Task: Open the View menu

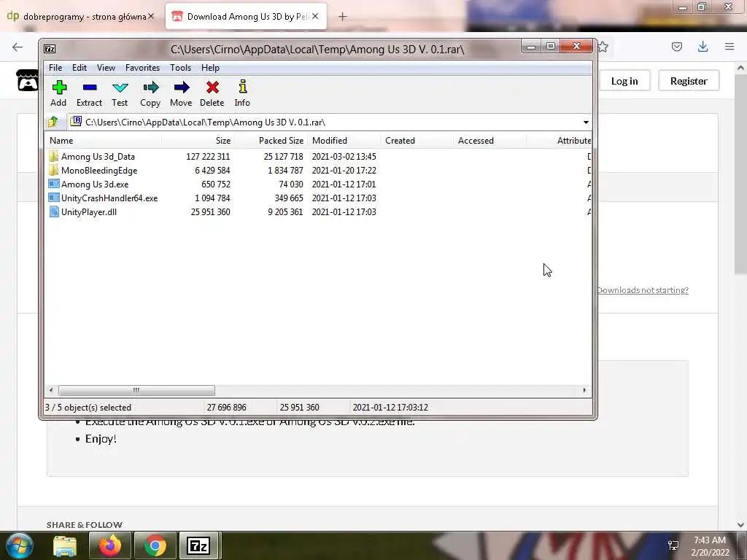Action: 107,68
